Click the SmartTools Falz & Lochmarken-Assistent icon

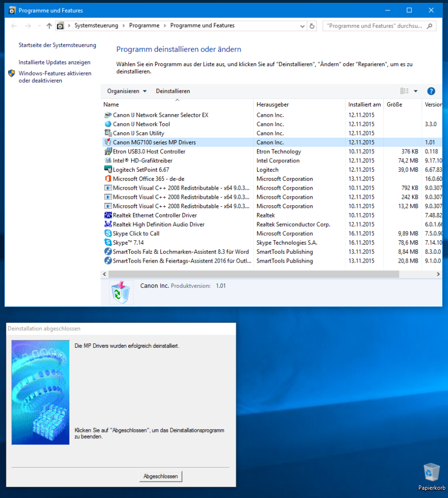click(108, 251)
